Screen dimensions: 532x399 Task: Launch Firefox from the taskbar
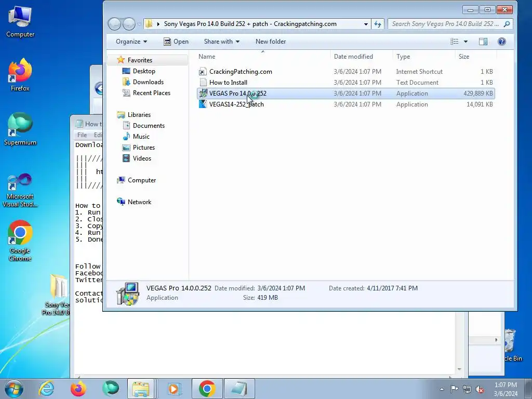[78, 389]
